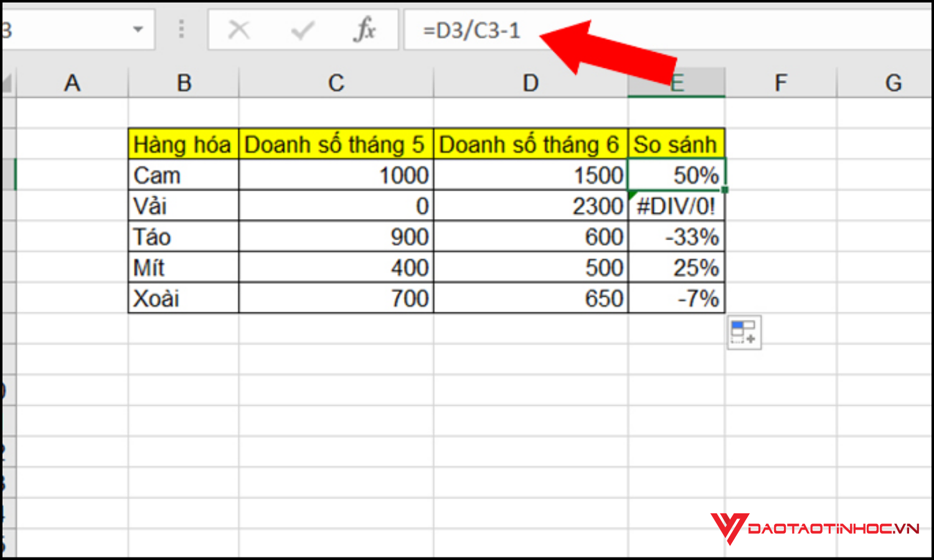Select the cell showing 50%
The image size is (934, 560).
(676, 175)
